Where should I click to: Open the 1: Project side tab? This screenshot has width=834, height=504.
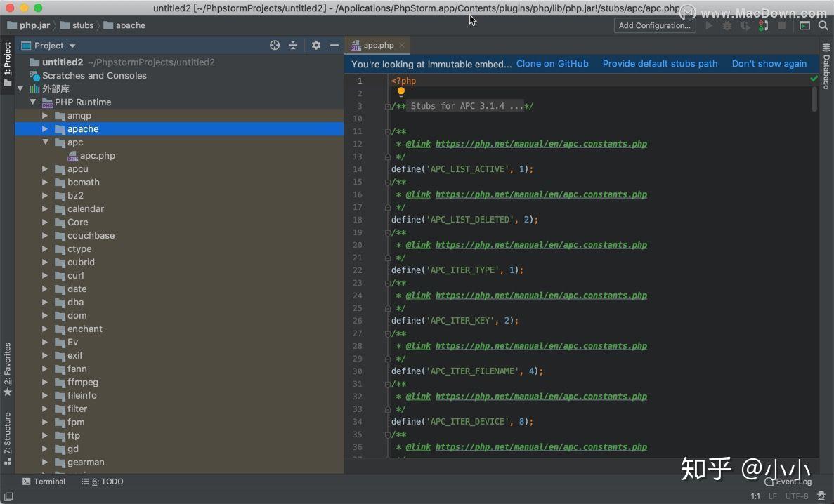[8, 65]
